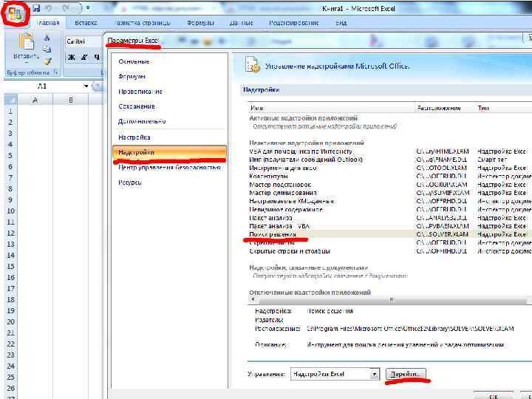The image size is (532, 399).
Task: Select VBA для помощника по Интернету add-in
Action: pyautogui.click(x=390, y=151)
